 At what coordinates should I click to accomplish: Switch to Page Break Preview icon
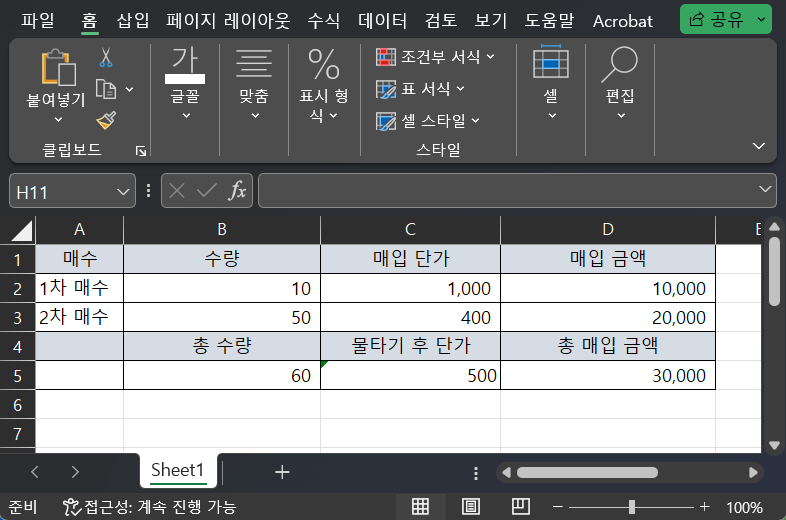(x=521, y=506)
